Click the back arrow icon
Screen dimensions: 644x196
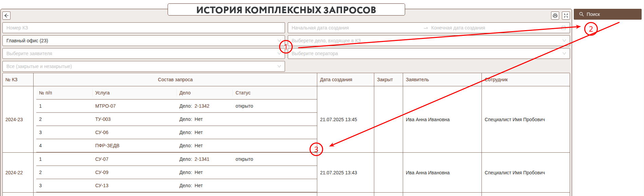6,16
